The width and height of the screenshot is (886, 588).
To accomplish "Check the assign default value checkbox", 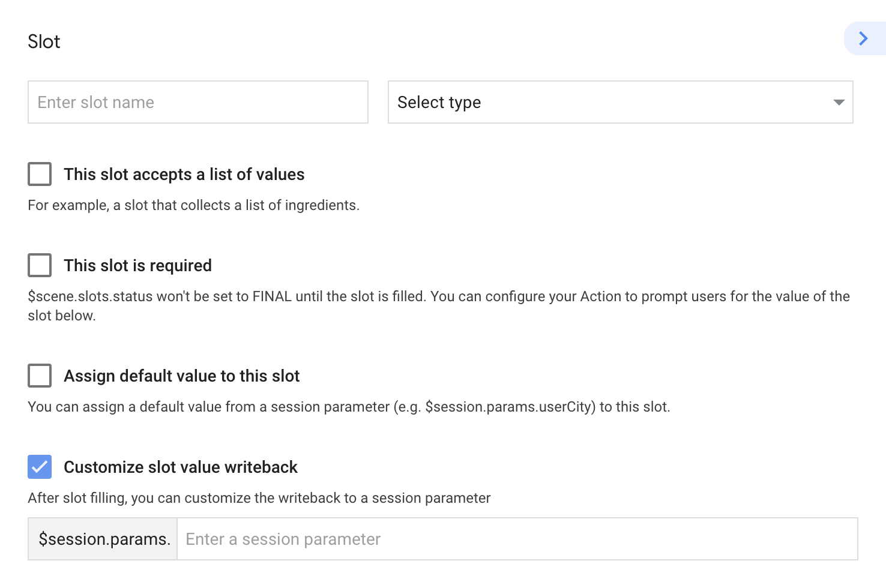I will [x=40, y=376].
